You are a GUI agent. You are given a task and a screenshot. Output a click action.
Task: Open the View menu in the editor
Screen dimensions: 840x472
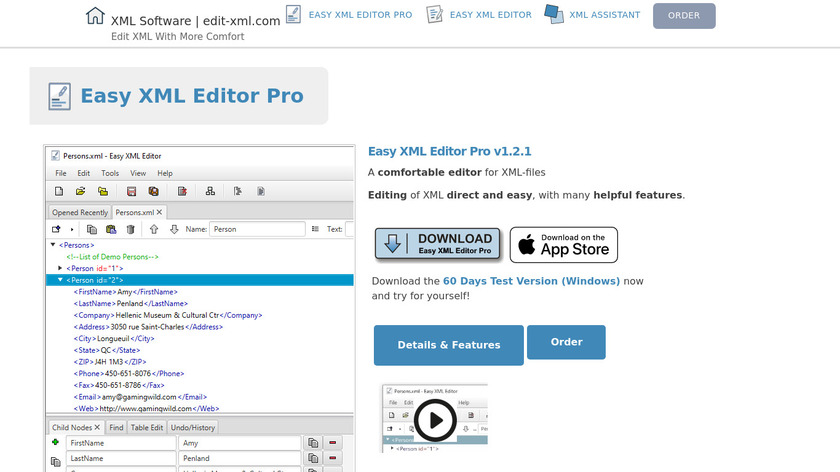click(138, 173)
